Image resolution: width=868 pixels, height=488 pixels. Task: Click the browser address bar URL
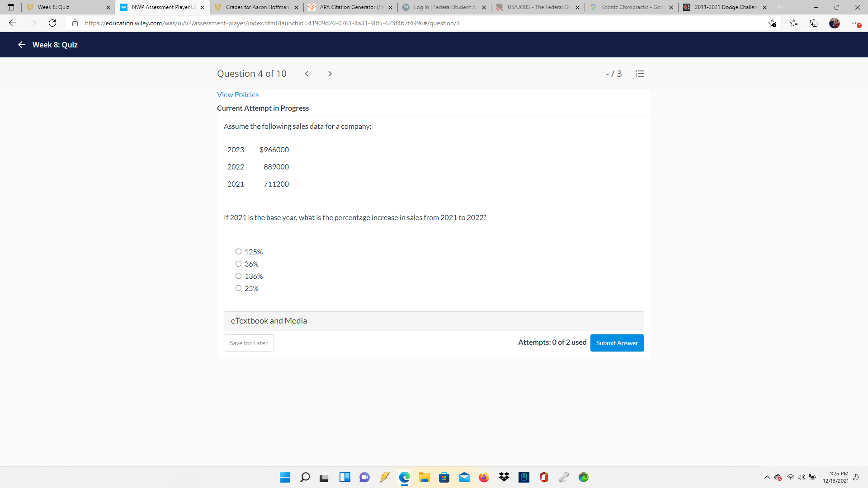[x=271, y=23]
